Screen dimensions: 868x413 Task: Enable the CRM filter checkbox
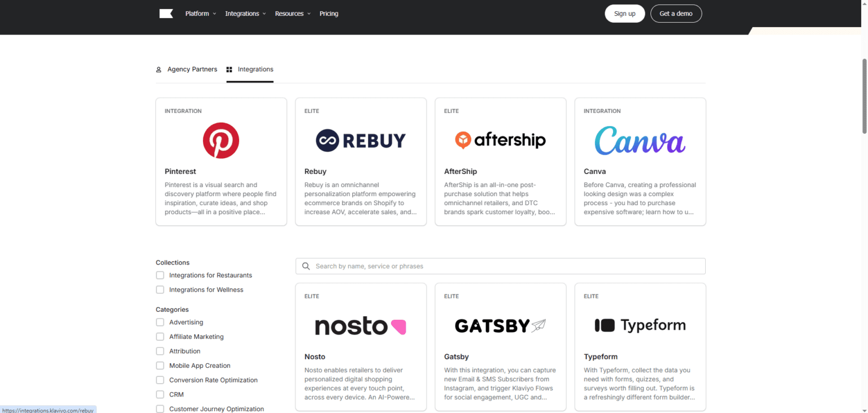point(160,394)
